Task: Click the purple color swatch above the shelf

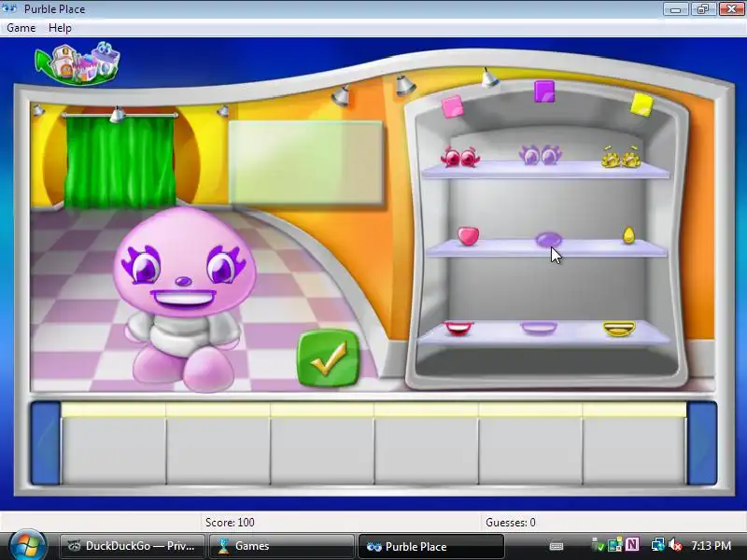Action: 544,91
